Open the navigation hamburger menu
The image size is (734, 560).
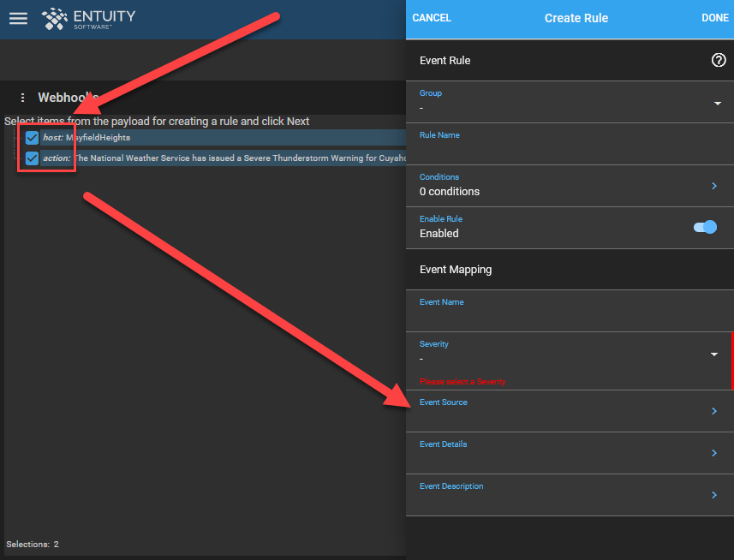point(18,19)
